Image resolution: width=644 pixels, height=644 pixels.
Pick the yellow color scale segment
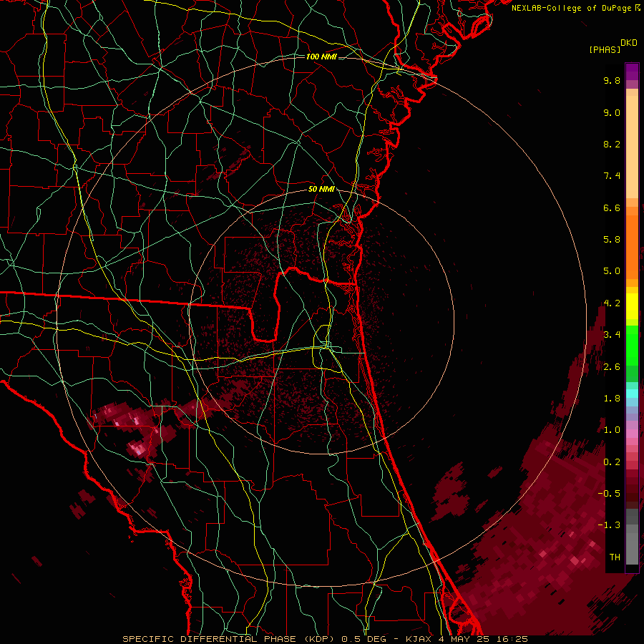click(632, 306)
